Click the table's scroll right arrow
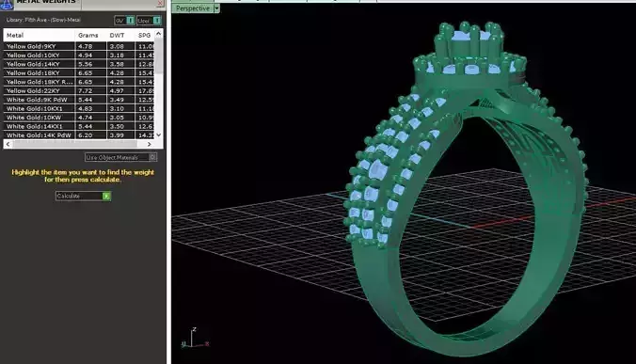636x364 pixels. [150, 144]
